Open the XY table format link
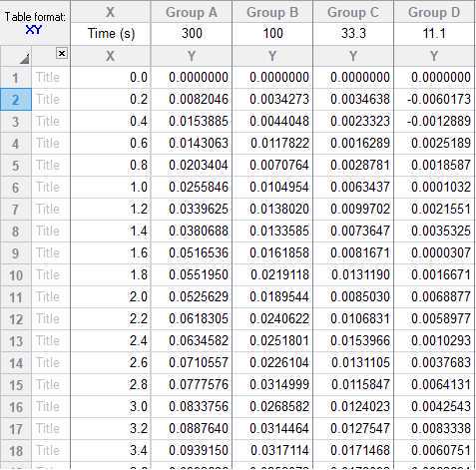Viewport: 476px width, 470px height. 33,30
